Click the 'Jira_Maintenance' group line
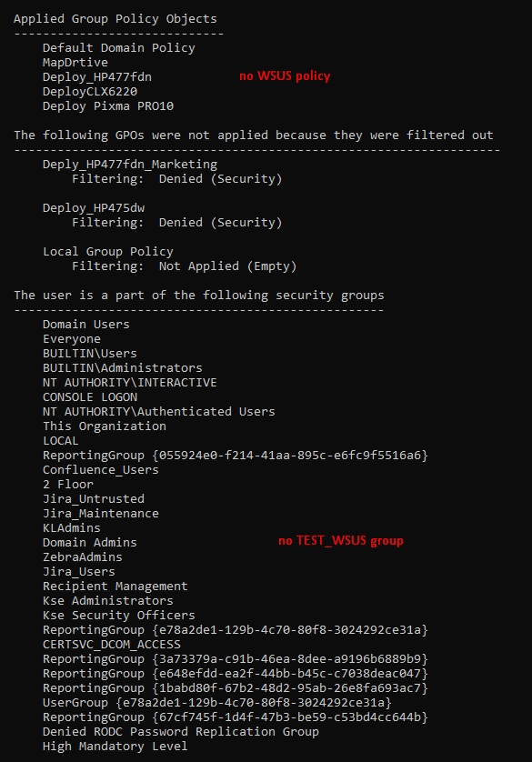This screenshot has width=532, height=762. (101, 513)
